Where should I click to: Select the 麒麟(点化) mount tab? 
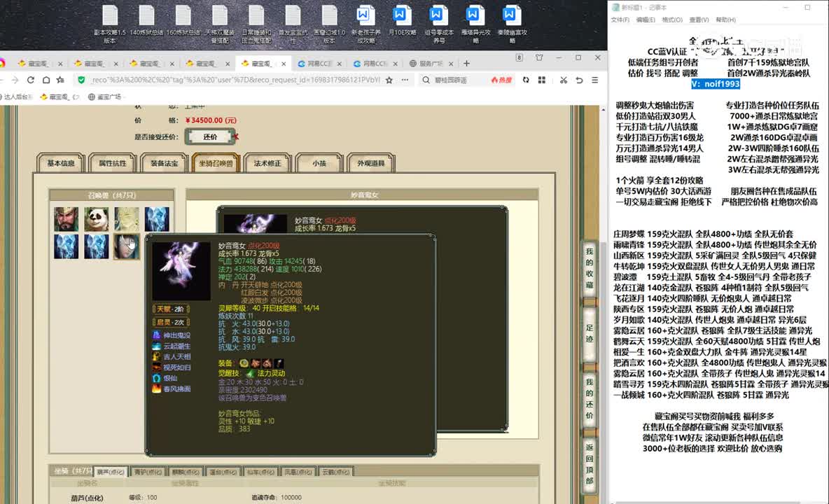click(x=185, y=472)
